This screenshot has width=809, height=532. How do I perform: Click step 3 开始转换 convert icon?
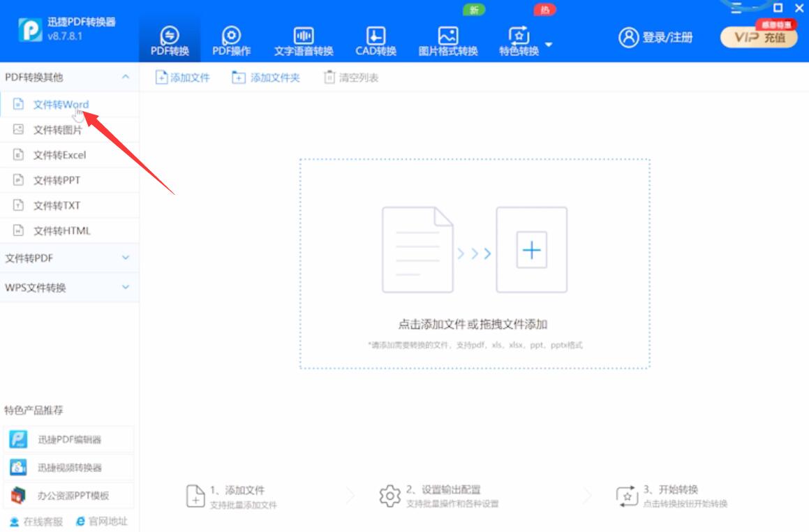(627, 496)
